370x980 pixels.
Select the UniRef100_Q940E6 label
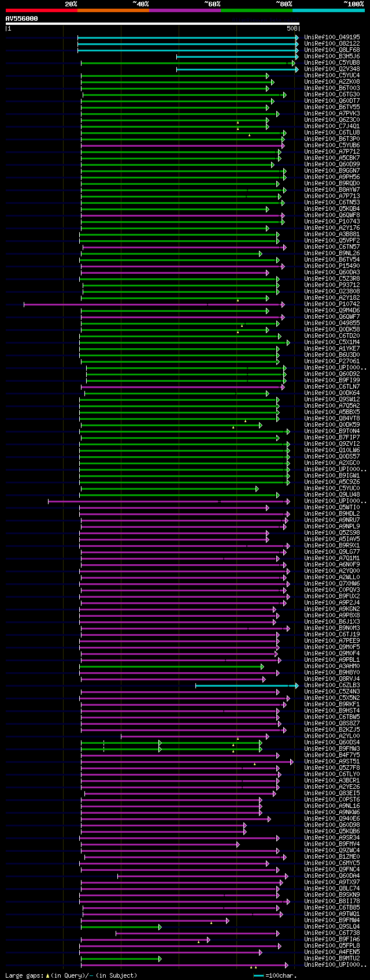pyautogui.click(x=332, y=819)
